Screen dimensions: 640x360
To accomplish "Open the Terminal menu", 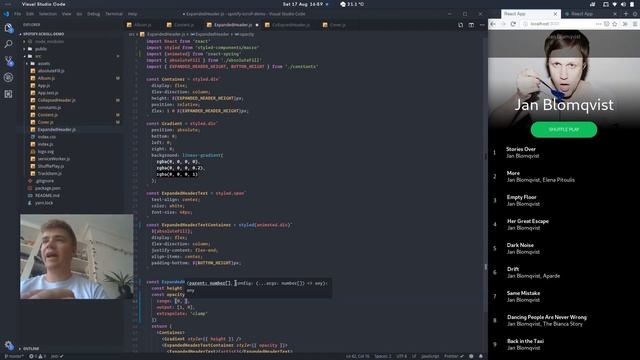I will 114,14.
